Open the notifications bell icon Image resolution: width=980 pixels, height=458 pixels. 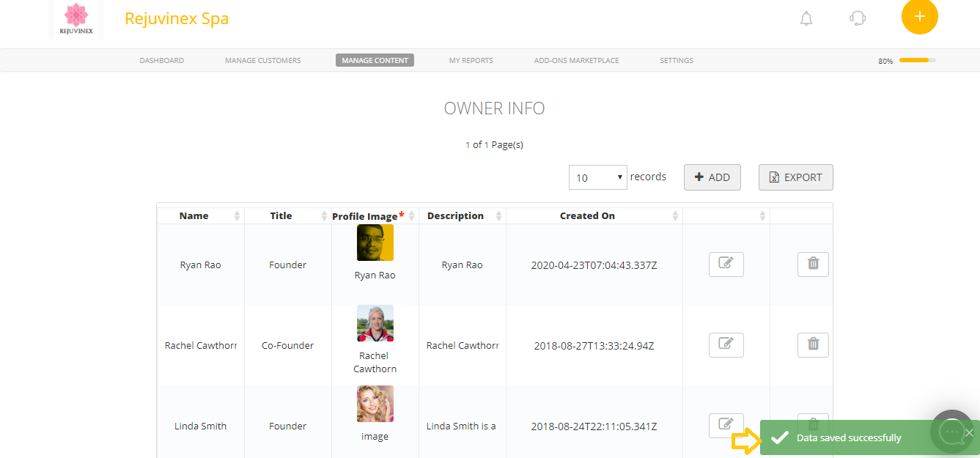coord(806,18)
